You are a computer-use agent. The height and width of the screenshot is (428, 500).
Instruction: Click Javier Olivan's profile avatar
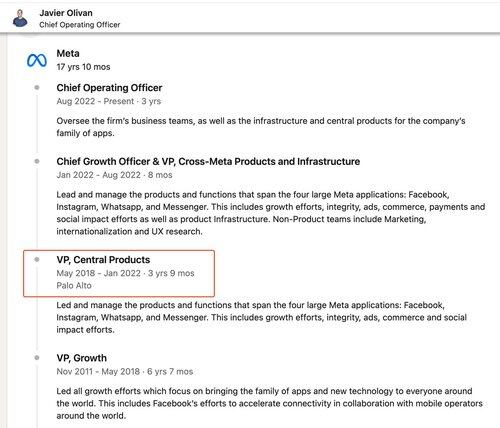tap(20, 18)
